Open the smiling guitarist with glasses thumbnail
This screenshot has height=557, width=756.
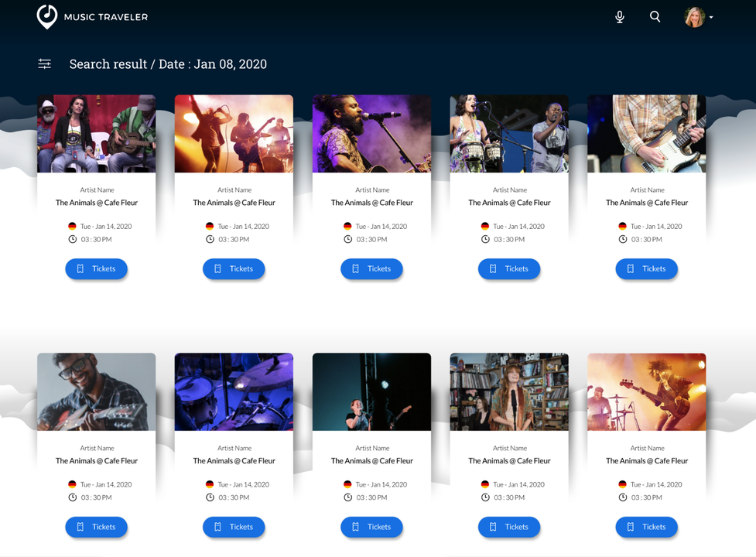96,391
